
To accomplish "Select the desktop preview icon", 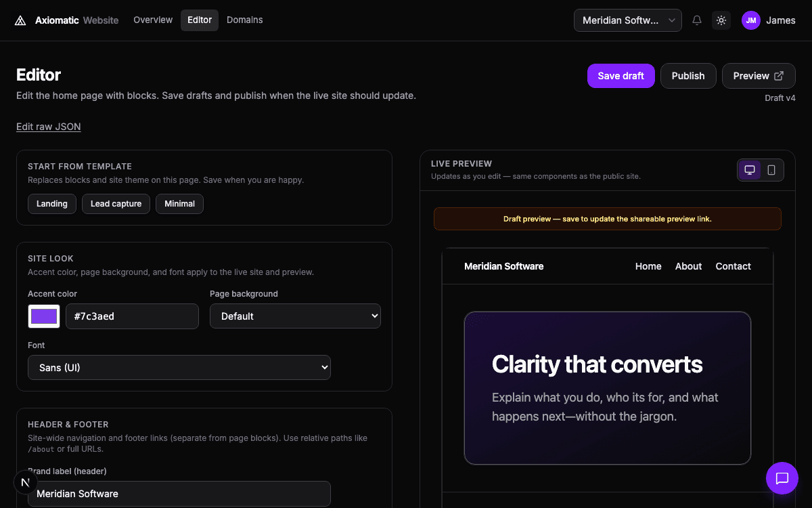I will coord(749,170).
